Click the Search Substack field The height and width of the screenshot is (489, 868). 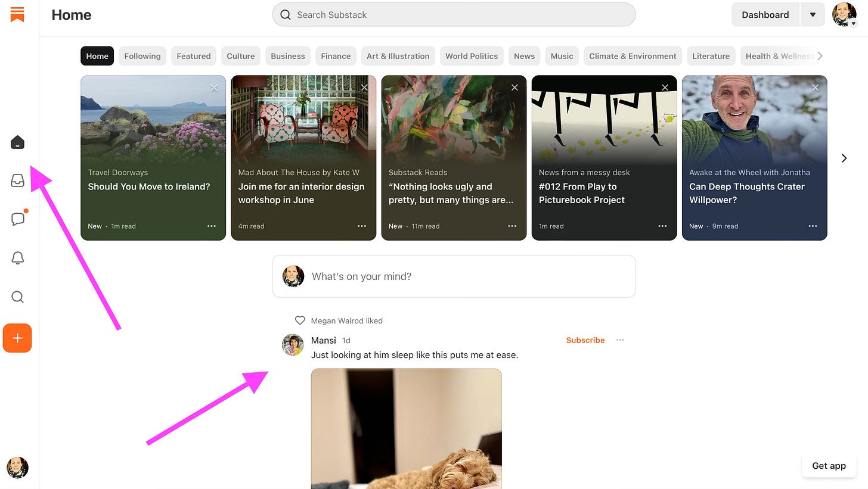click(454, 15)
